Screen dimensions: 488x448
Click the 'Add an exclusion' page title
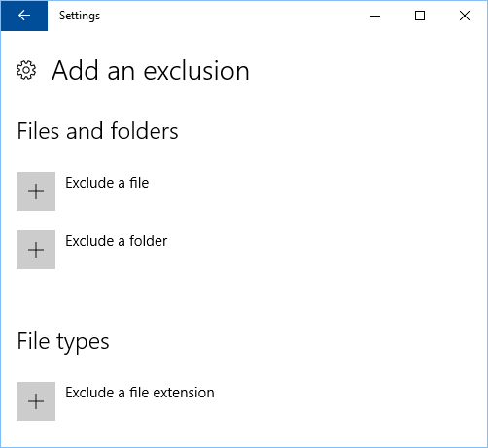tap(151, 70)
